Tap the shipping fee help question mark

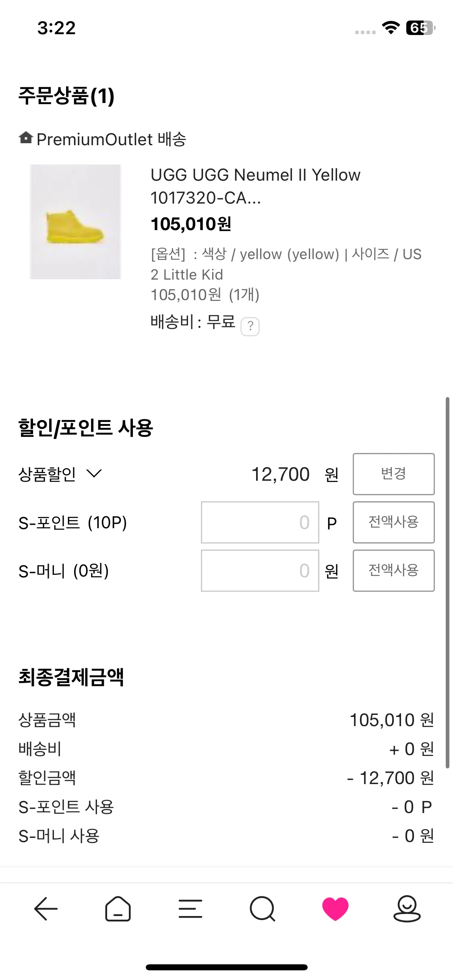point(250,326)
